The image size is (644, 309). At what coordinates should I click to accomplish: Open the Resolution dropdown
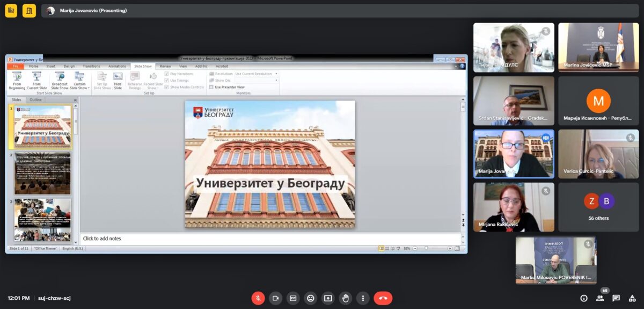click(x=257, y=74)
